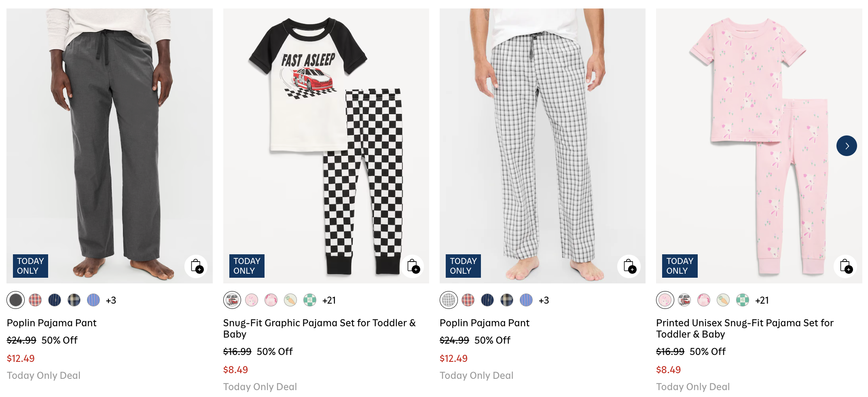The height and width of the screenshot is (397, 868).
Task: Quick add Fast Asleep pajama set to bag
Action: (413, 266)
